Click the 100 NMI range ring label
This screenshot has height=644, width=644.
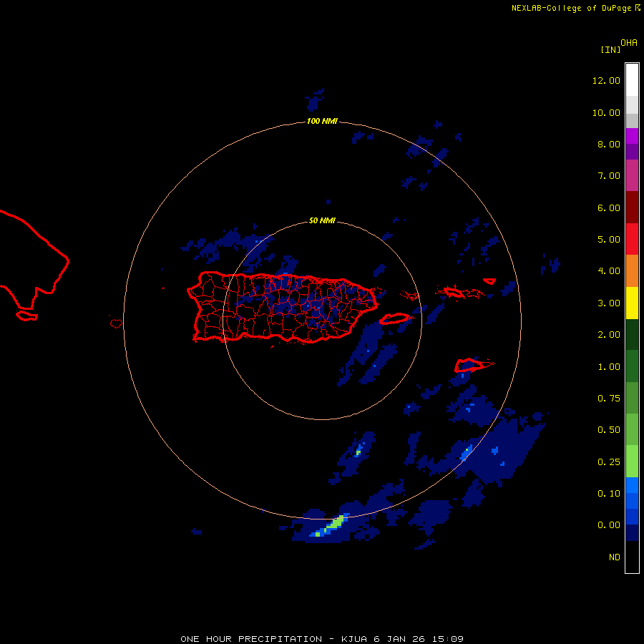(322, 121)
